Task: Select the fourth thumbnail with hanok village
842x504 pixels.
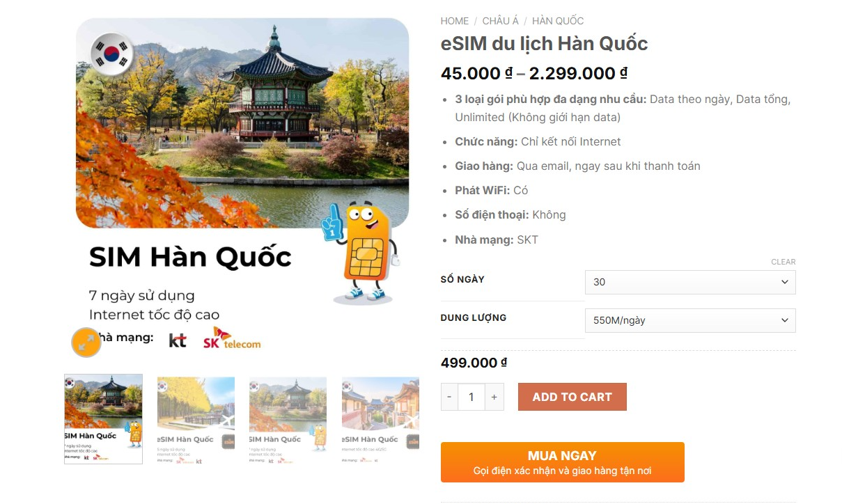Action: pos(380,420)
